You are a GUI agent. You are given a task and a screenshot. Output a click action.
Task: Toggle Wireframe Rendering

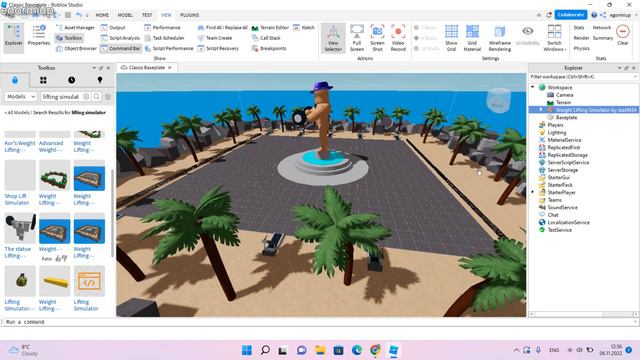tap(500, 38)
